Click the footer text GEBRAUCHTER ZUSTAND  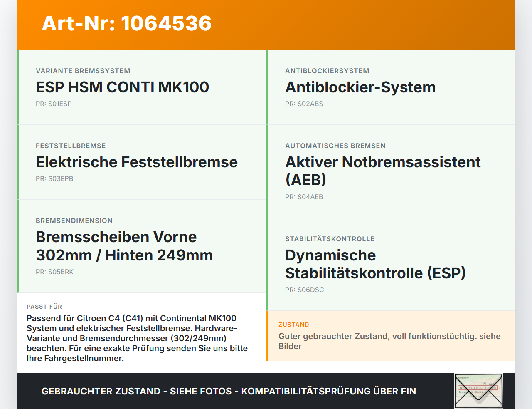(101, 391)
